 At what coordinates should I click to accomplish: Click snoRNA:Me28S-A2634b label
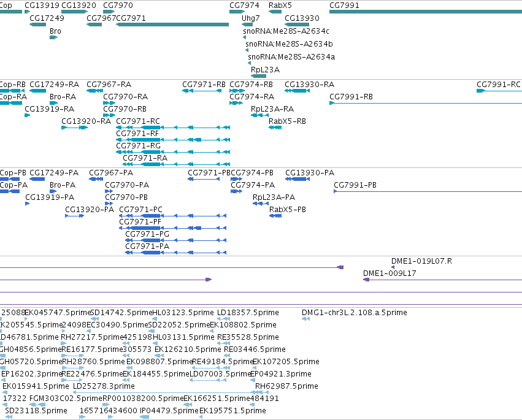coord(289,44)
